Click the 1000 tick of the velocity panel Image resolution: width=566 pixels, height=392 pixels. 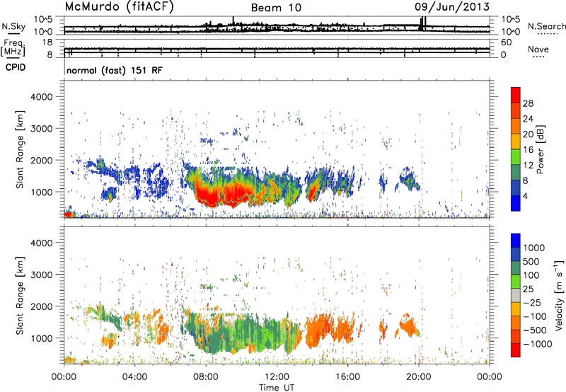tap(42, 338)
